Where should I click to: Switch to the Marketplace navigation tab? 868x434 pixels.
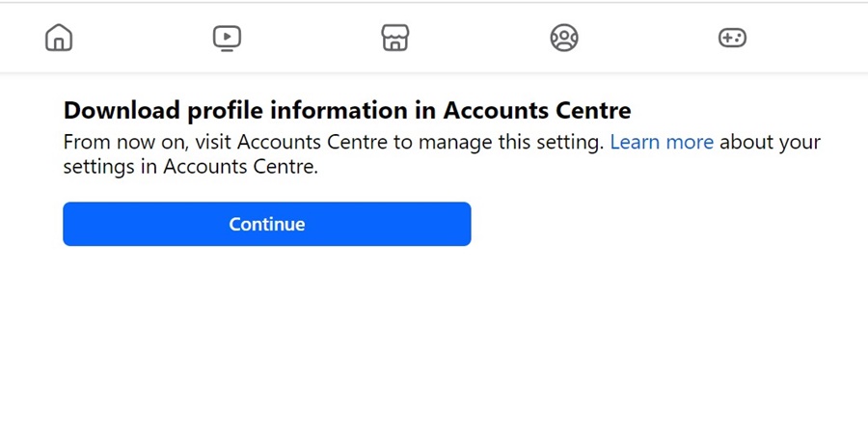point(395,39)
